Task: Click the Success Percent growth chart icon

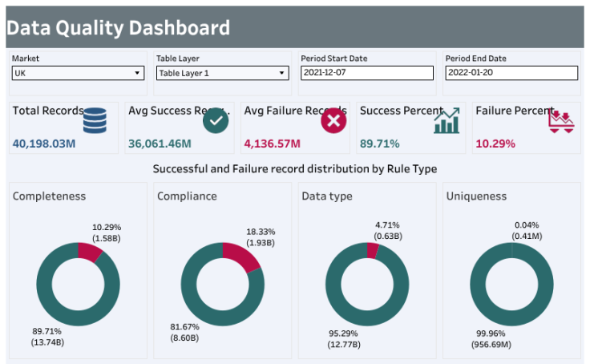Action: click(x=447, y=121)
